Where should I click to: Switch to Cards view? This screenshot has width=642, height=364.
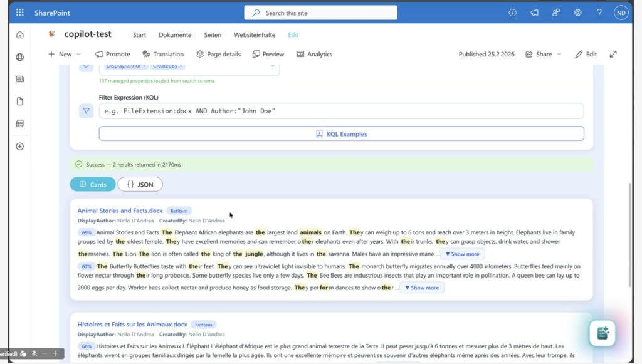click(93, 184)
